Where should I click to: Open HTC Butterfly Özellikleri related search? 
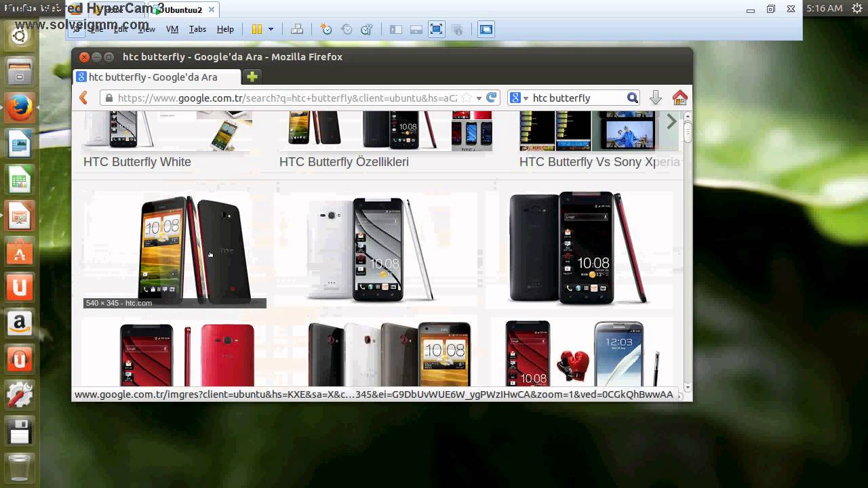(x=344, y=162)
